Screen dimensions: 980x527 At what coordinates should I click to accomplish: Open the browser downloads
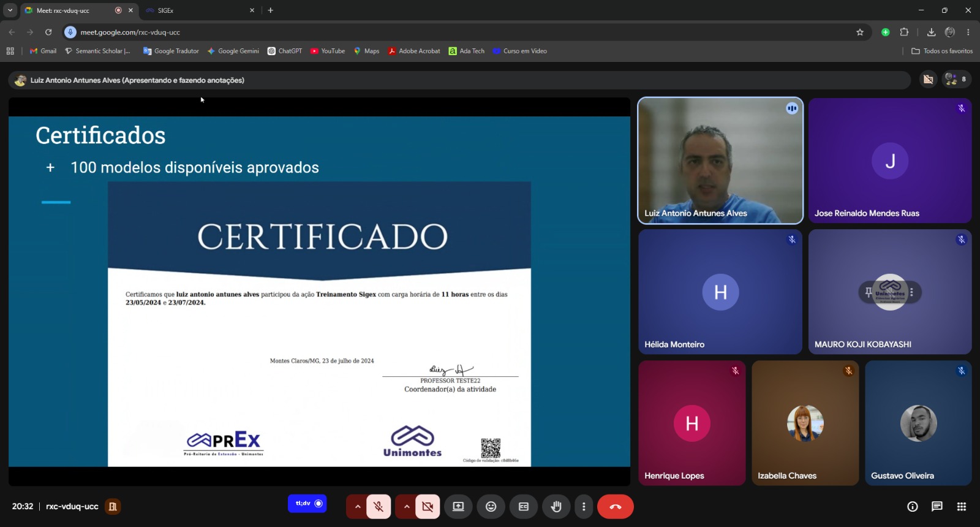click(x=931, y=32)
